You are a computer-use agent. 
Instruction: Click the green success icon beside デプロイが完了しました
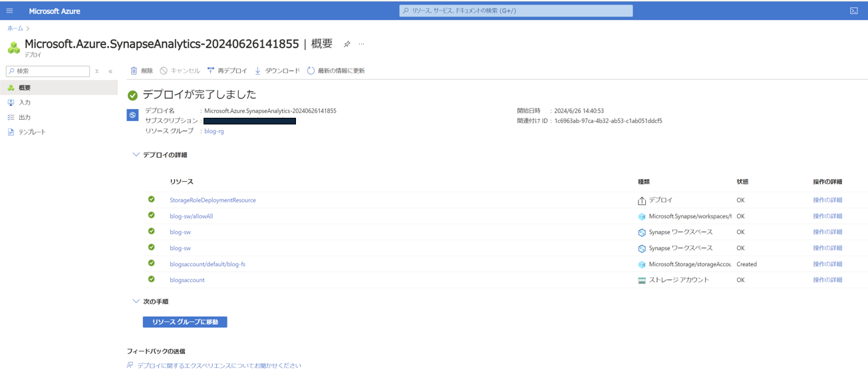tap(132, 95)
